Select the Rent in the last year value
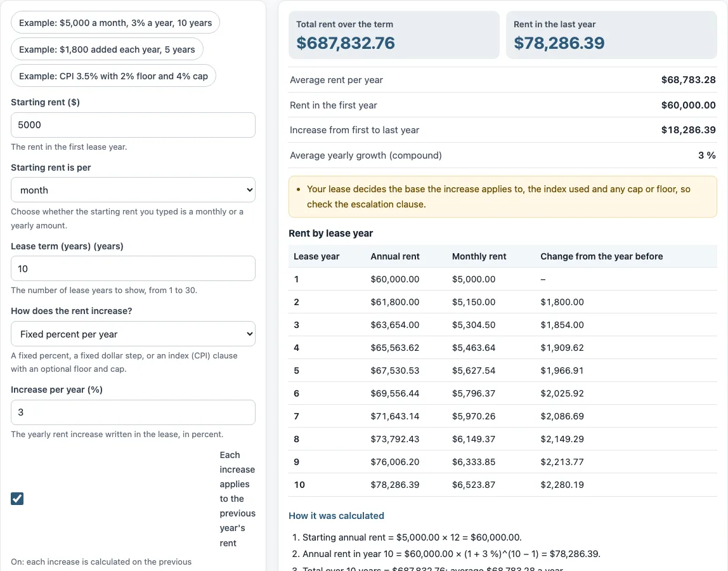 (x=559, y=43)
